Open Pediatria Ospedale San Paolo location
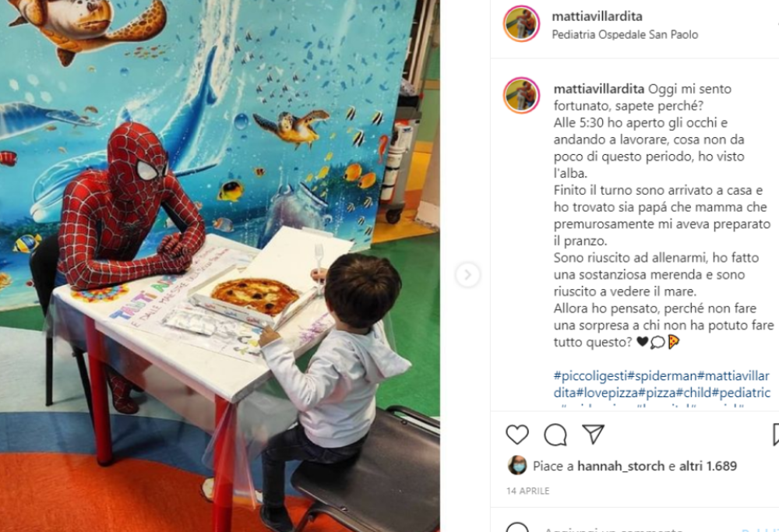Viewport: 779px width, 532px height. click(625, 35)
